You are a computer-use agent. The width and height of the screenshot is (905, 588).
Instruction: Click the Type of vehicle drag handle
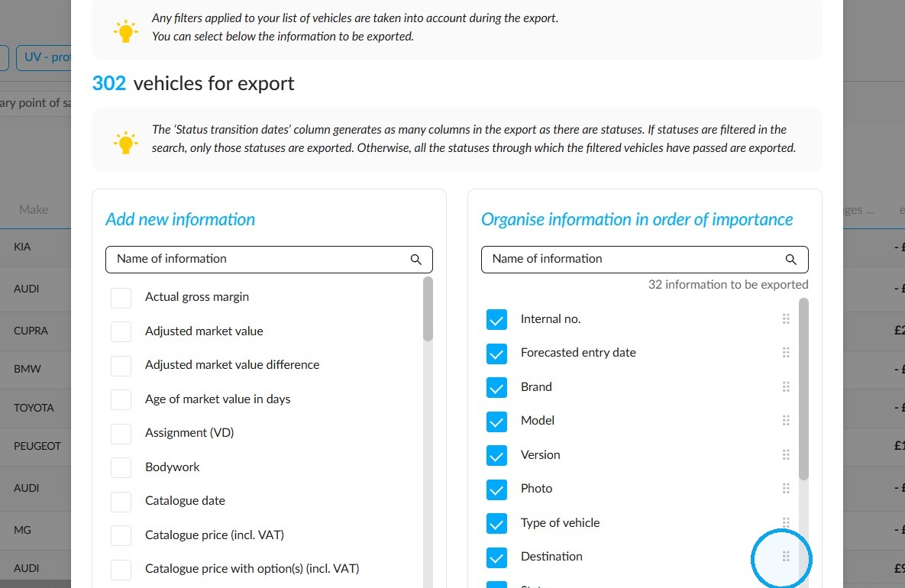[786, 523]
